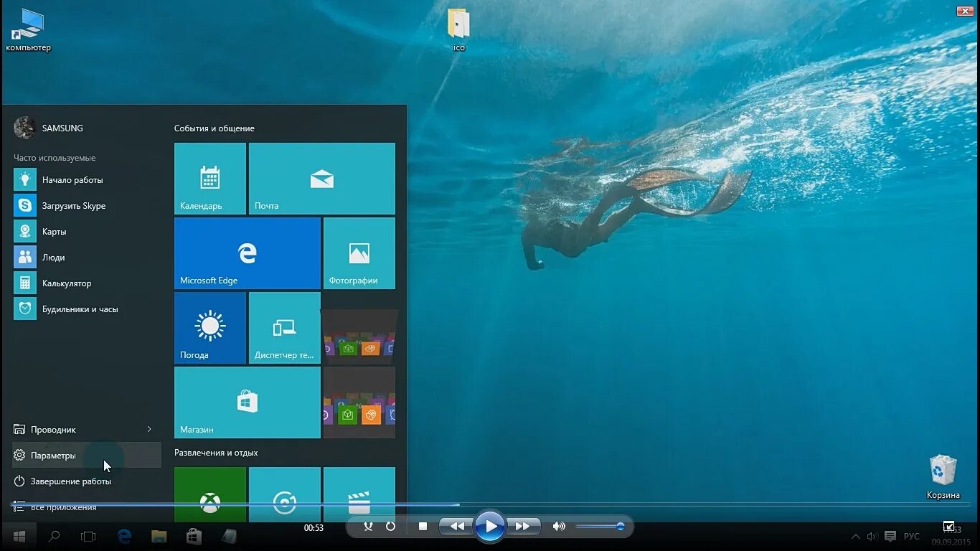The image size is (980, 551).
Task: Click the tray volume speaker icon
Action: (872, 537)
